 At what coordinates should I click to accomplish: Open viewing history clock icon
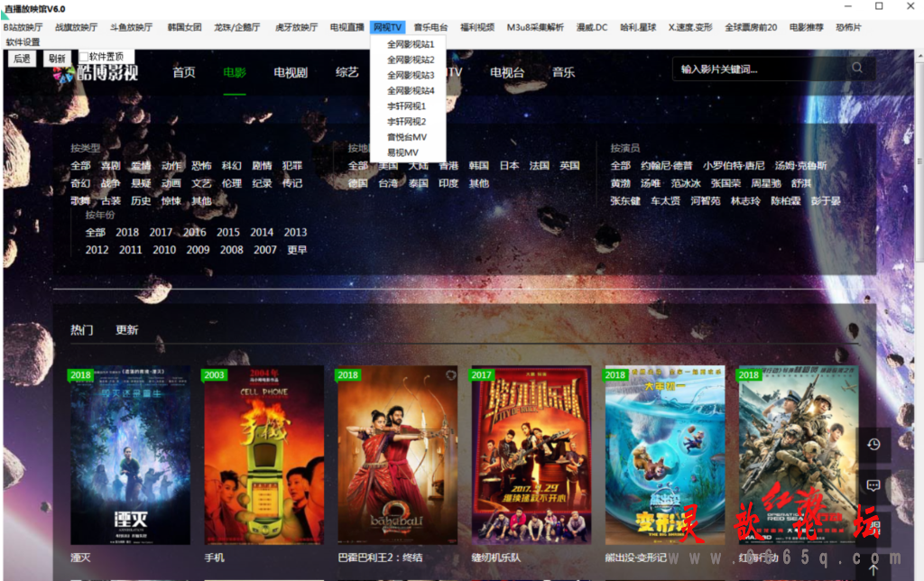pos(873,444)
